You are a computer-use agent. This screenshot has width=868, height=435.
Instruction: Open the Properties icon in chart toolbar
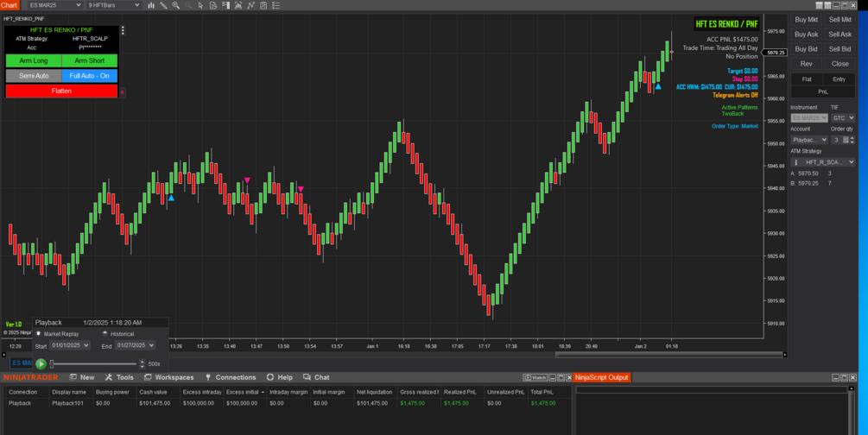pos(263,5)
